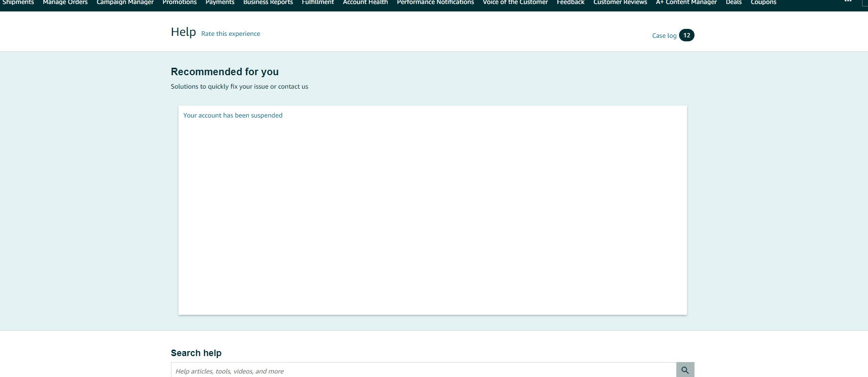Image resolution: width=868 pixels, height=377 pixels.
Task: Open 'Your account has been suspended' link
Action: [x=232, y=116]
